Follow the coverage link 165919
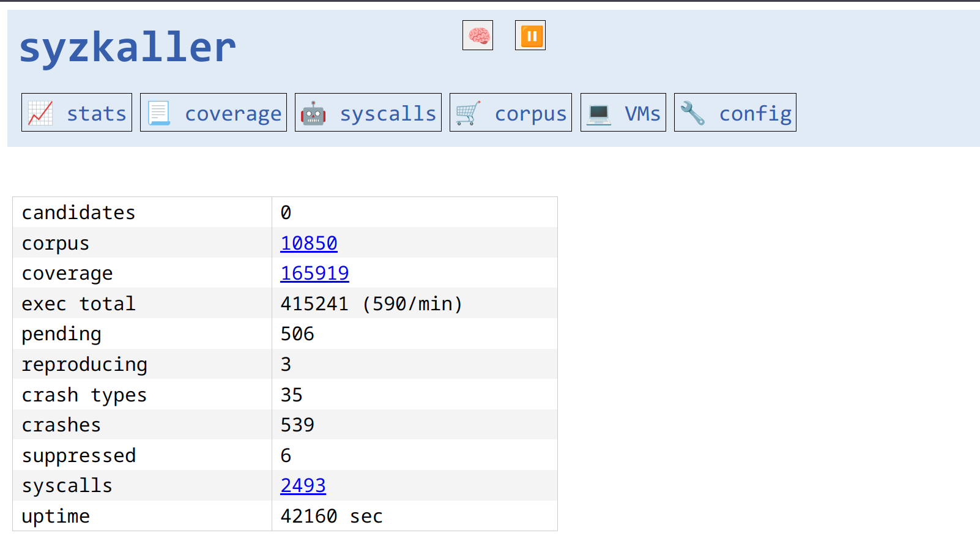Image resolution: width=980 pixels, height=552 pixels. click(x=314, y=273)
